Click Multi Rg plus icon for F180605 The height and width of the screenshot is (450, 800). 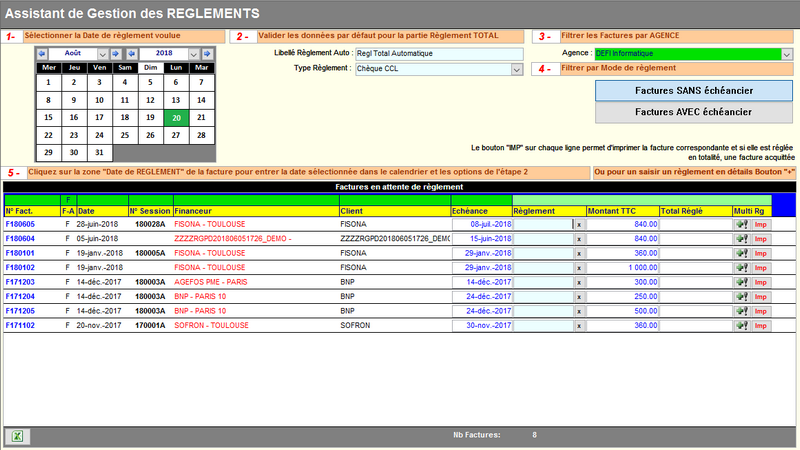tap(741, 225)
